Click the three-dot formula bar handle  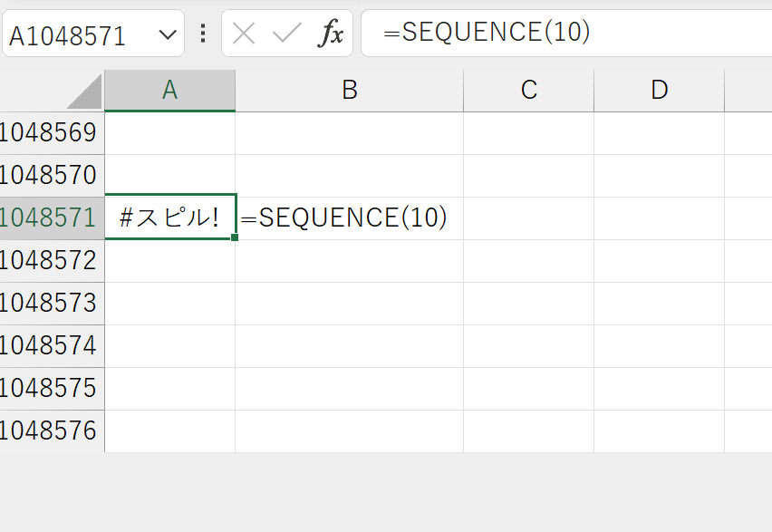[203, 34]
